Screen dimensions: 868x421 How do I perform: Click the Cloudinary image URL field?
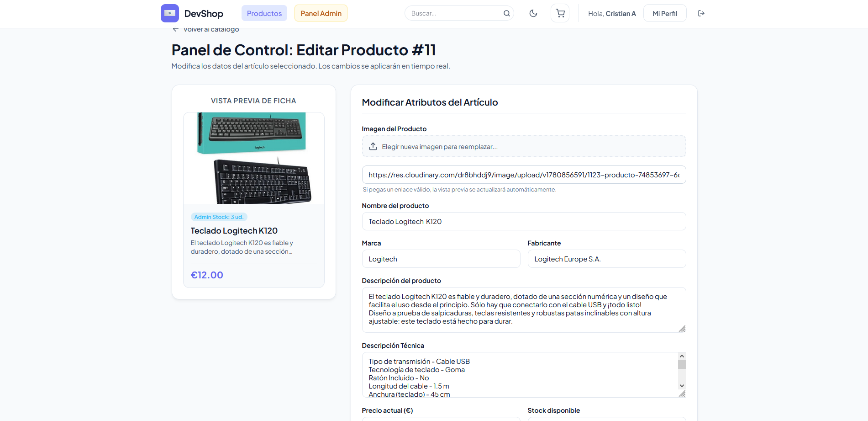pyautogui.click(x=524, y=175)
